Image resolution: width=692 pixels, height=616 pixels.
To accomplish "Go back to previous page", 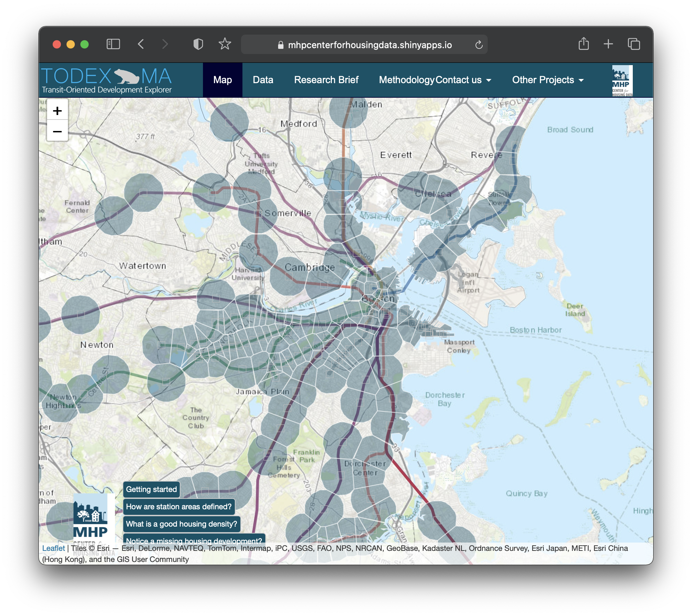I will point(141,44).
